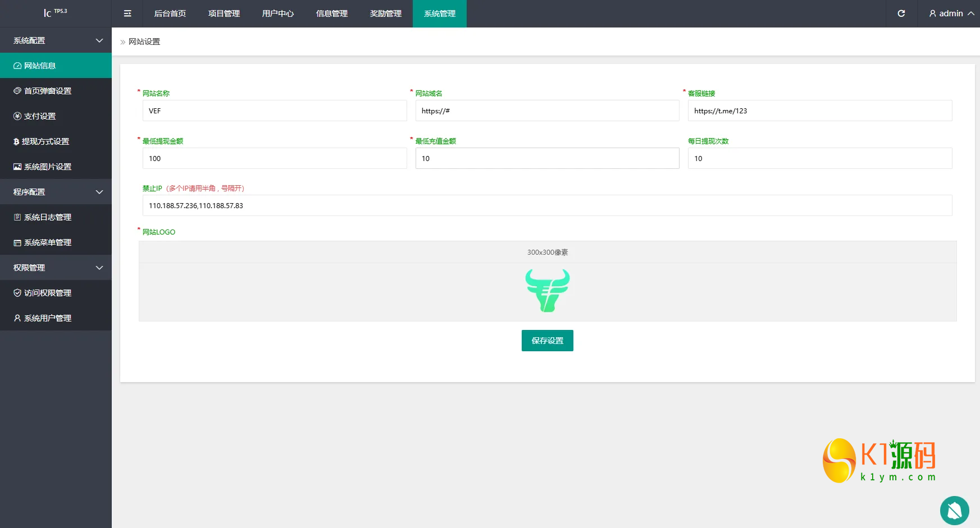The image size is (980, 528).
Task: Click the 系统图片设置 picture icon
Action: tap(17, 167)
